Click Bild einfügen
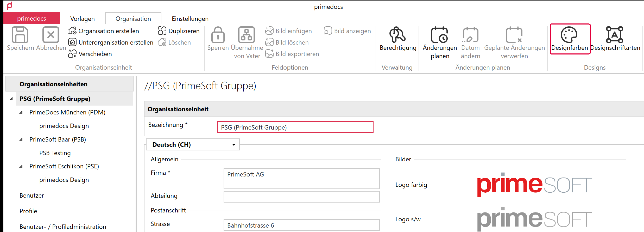Viewport: 644px width, 232px height. pos(288,31)
